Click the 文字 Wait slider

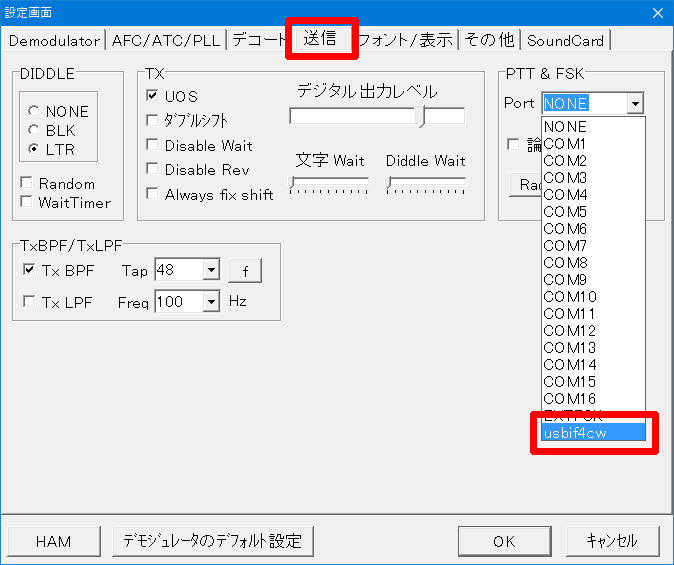point(329,184)
